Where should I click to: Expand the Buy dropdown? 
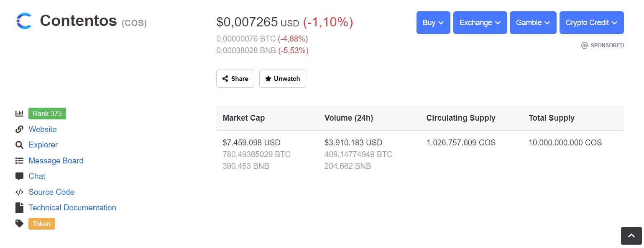click(x=433, y=23)
